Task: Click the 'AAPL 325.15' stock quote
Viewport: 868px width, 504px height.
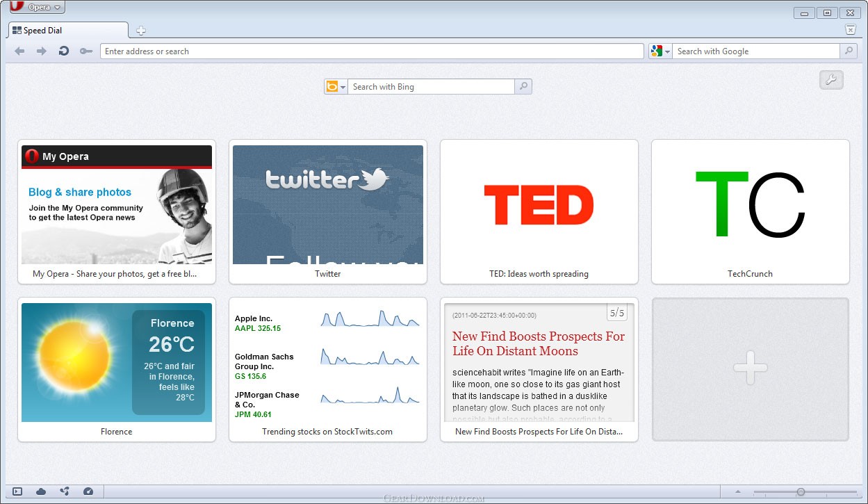Action: [x=258, y=328]
